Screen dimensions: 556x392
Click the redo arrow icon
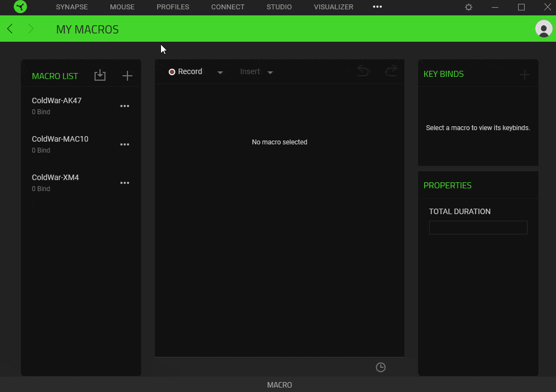[x=391, y=71]
